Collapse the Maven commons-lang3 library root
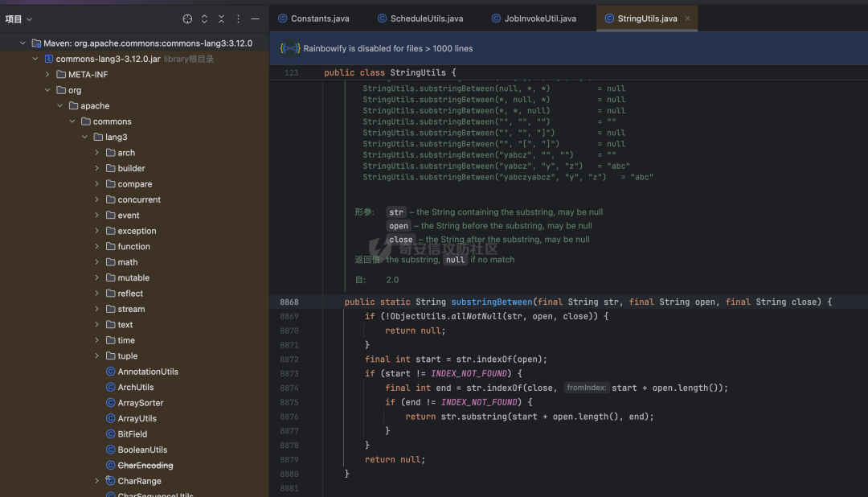868x497 pixels. [x=23, y=43]
